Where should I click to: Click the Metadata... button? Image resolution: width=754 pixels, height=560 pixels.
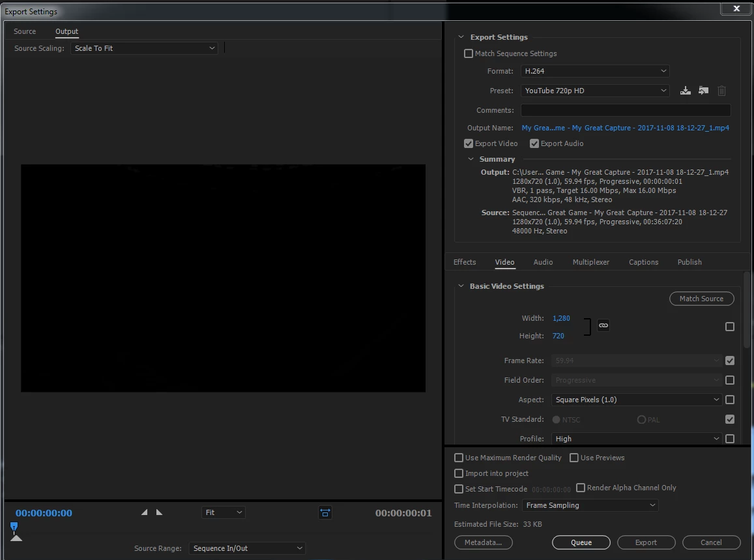pos(484,542)
